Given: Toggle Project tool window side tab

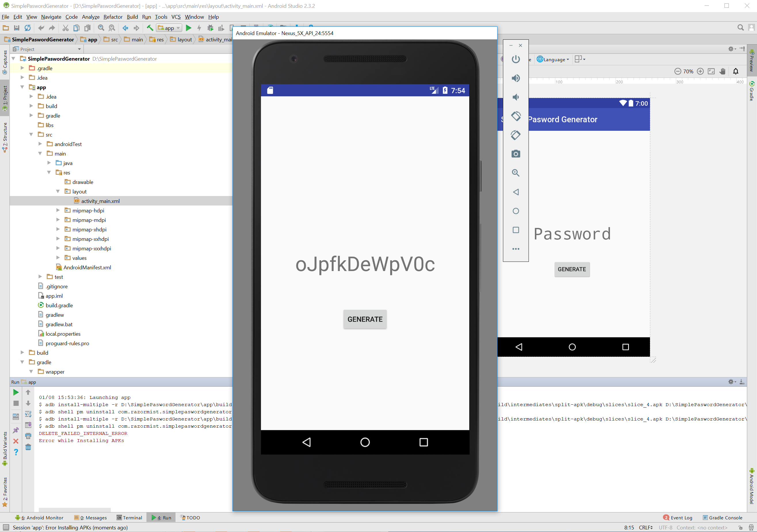Looking at the screenshot, I should point(5,97).
